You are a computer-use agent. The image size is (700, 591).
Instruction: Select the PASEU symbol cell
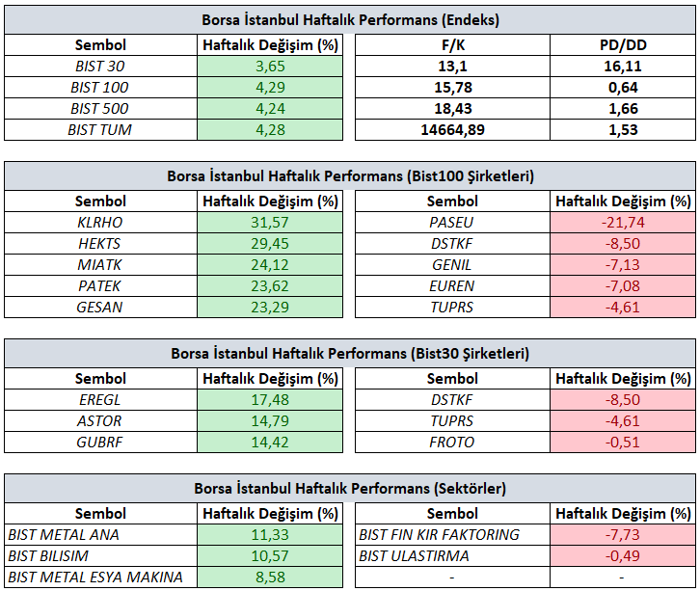pos(452,223)
